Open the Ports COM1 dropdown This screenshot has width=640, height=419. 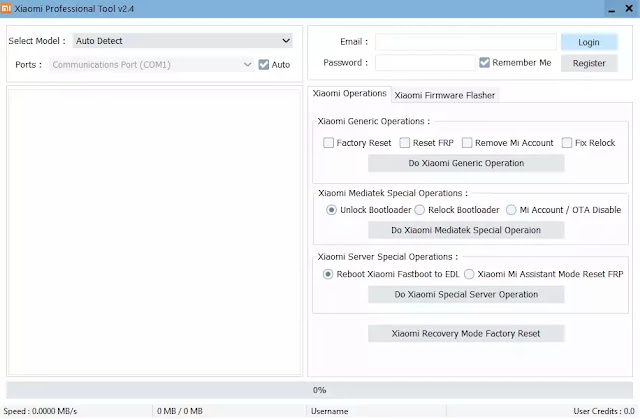(151, 64)
